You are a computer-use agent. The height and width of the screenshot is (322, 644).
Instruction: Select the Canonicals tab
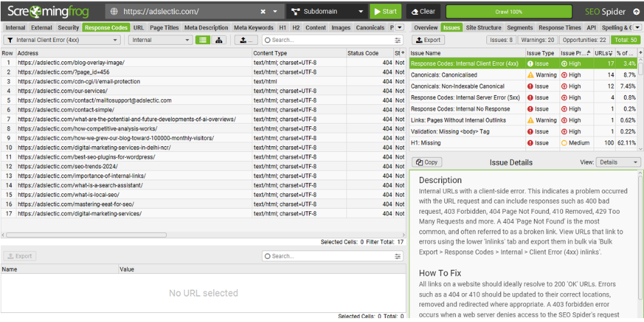[x=370, y=28]
